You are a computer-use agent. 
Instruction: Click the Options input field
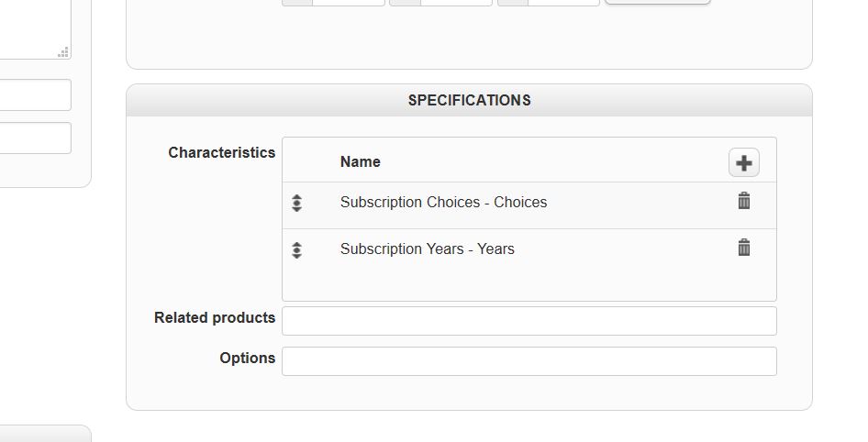click(529, 361)
